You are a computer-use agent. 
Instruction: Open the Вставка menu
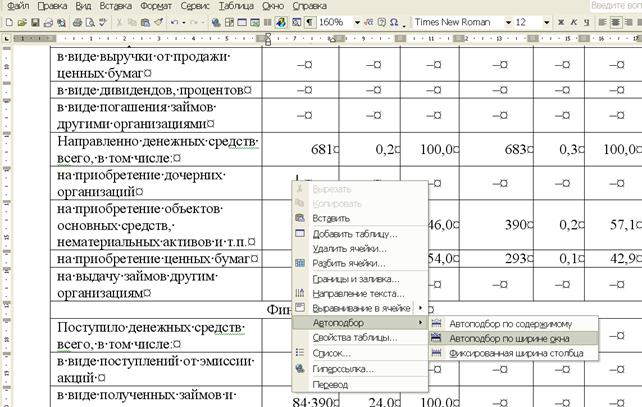coord(115,6)
